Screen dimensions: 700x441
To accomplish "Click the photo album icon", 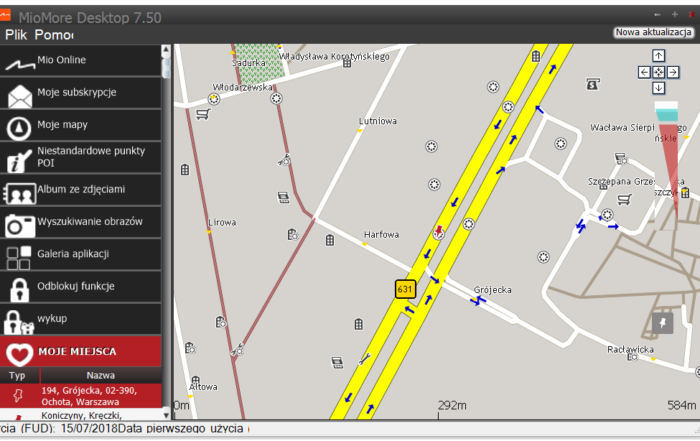I will point(20,194).
